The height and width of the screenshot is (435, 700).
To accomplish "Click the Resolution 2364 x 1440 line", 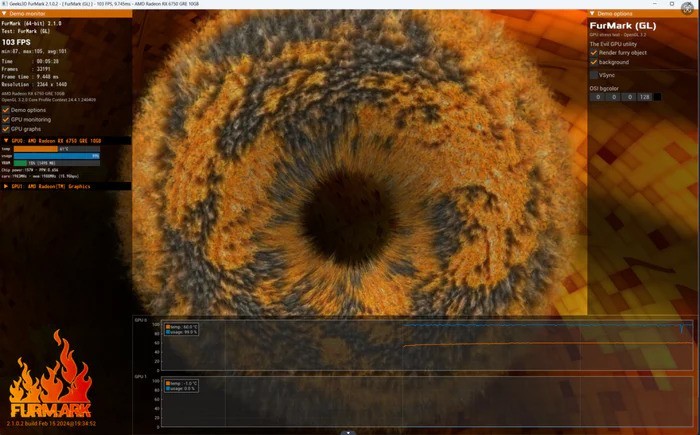I will (x=34, y=84).
